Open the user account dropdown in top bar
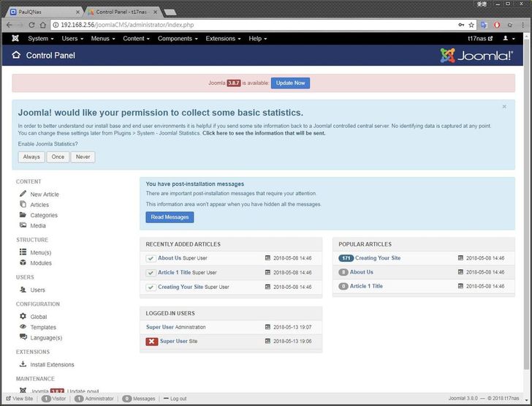This screenshot has height=406, width=532. coord(509,38)
